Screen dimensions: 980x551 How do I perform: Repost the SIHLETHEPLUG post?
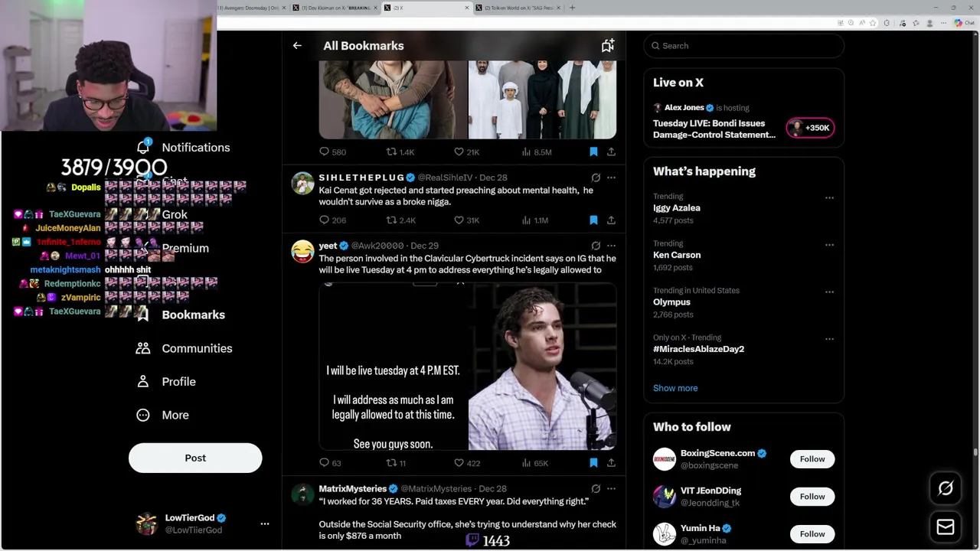[x=391, y=220]
